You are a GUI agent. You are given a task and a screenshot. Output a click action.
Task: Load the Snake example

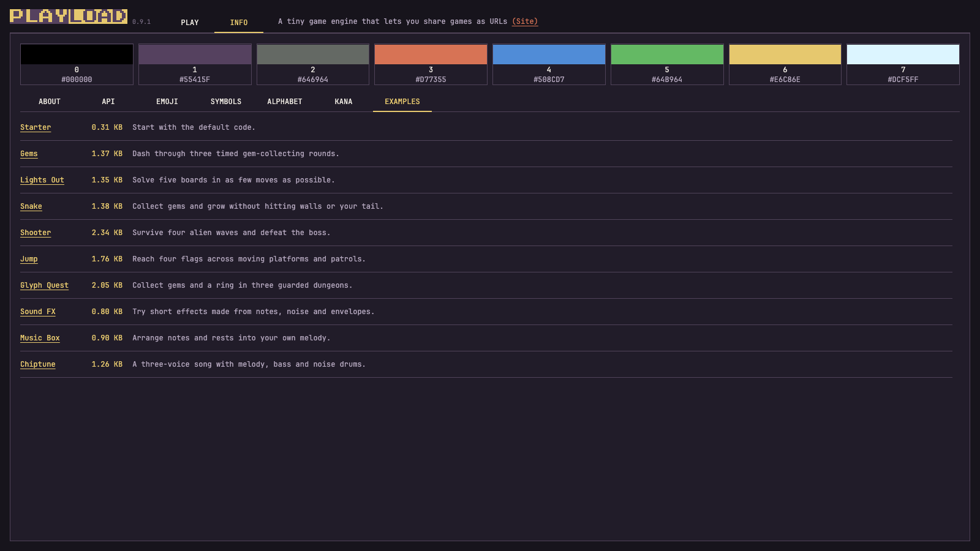[31, 206]
